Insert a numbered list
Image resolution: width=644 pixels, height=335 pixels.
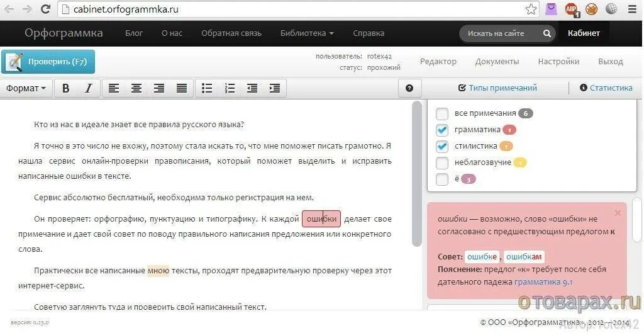tap(230, 88)
